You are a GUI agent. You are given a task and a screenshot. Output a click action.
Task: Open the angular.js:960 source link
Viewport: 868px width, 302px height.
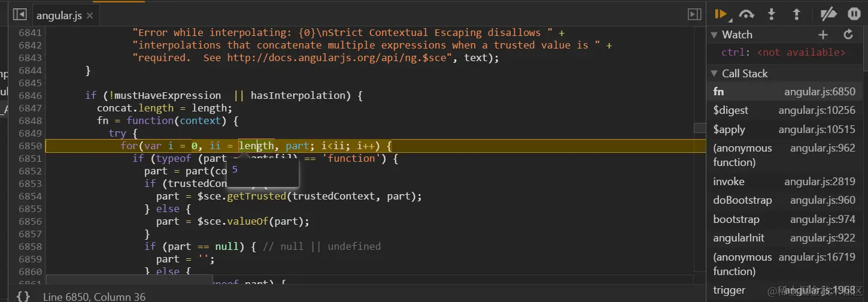[823, 200]
